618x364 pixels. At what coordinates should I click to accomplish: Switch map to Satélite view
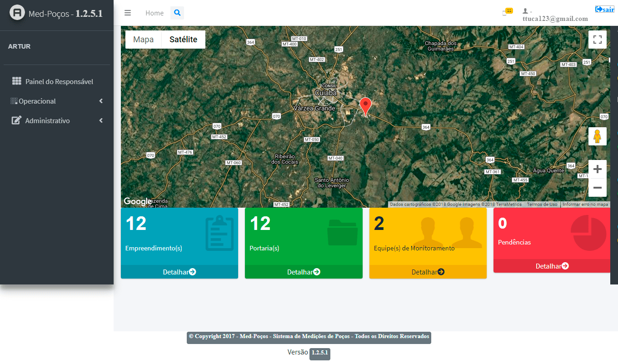(x=183, y=40)
